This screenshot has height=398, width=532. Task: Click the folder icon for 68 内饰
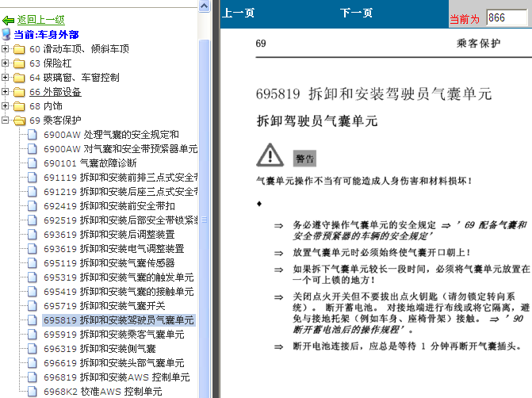[x=19, y=106]
